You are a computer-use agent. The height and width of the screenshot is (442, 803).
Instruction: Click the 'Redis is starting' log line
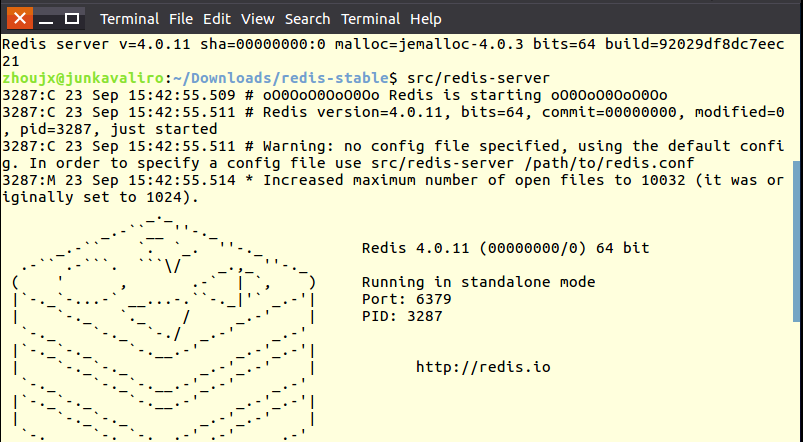[x=335, y=95]
